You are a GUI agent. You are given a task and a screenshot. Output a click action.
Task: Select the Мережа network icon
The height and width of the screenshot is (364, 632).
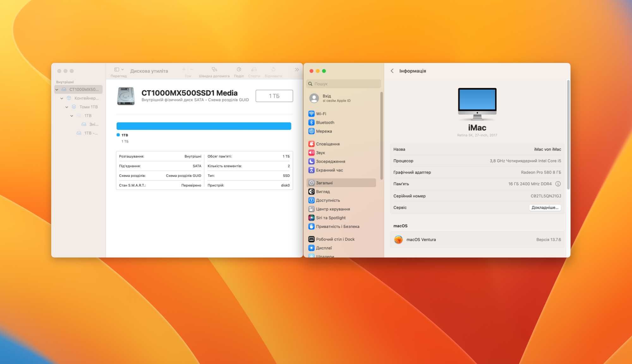311,131
